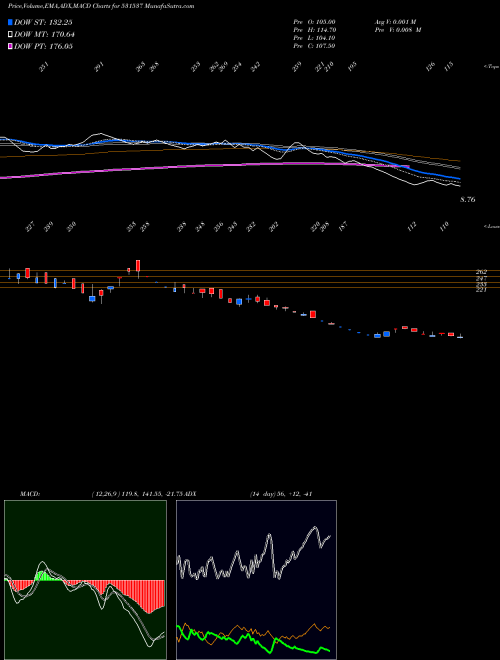This screenshot has height=660, width=500.
Task: Click the 'Pre L: 104.10' value
Action: (x=314, y=38)
